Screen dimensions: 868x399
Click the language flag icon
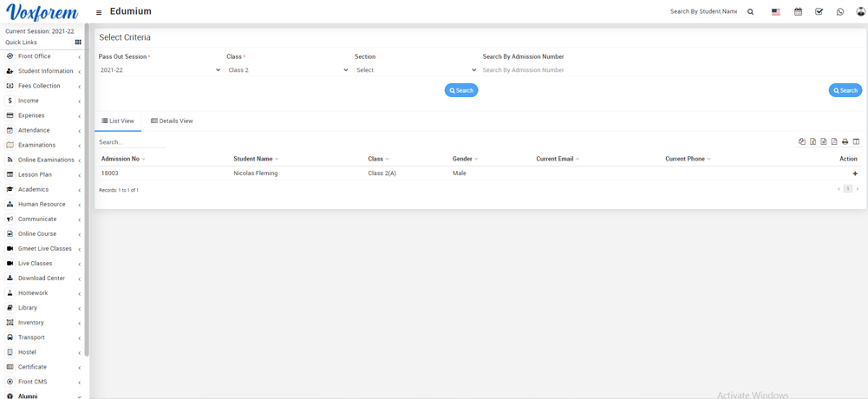776,12
